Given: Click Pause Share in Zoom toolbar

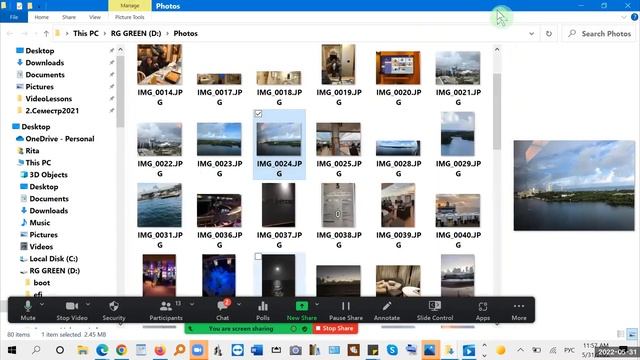Looking at the screenshot, I should [346, 310].
